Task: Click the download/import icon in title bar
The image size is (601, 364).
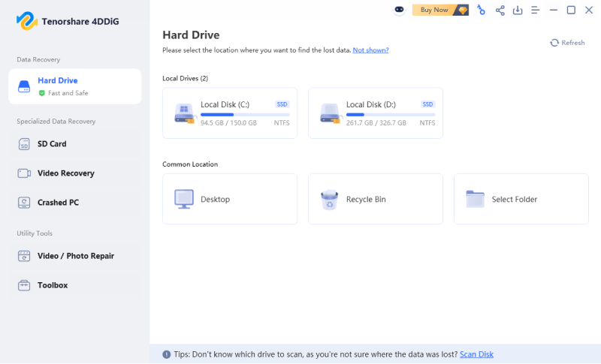Action: 518,10
